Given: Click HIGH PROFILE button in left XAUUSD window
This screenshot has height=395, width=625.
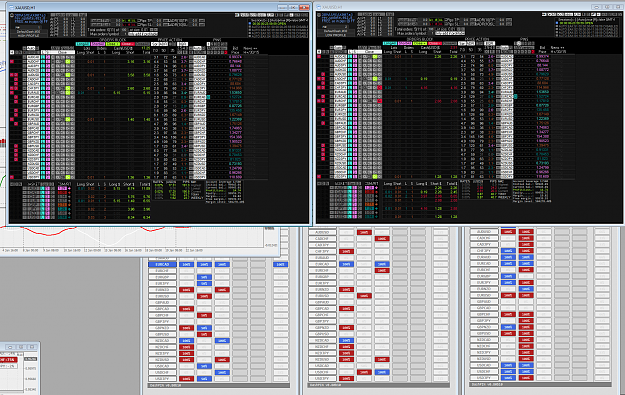Looking at the screenshot, I should (x=28, y=35).
